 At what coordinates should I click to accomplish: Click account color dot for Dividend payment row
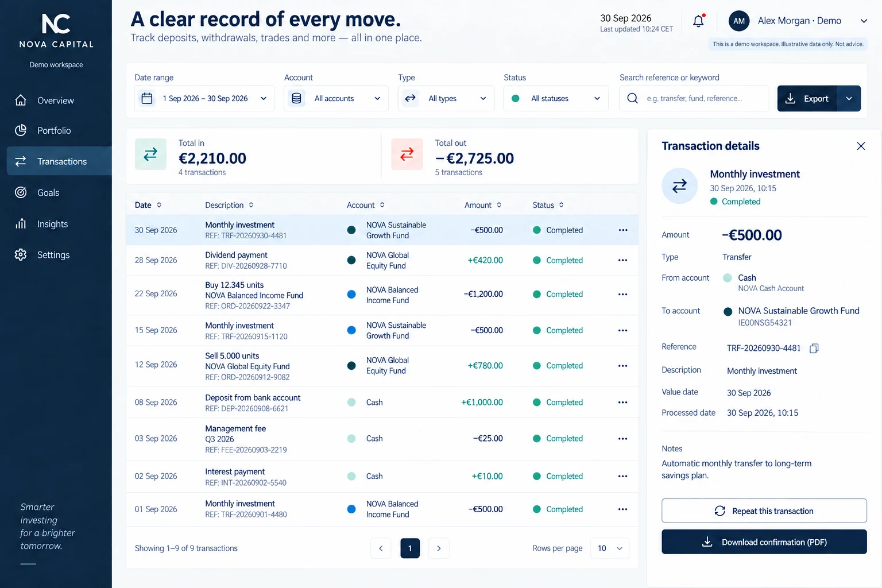351,260
